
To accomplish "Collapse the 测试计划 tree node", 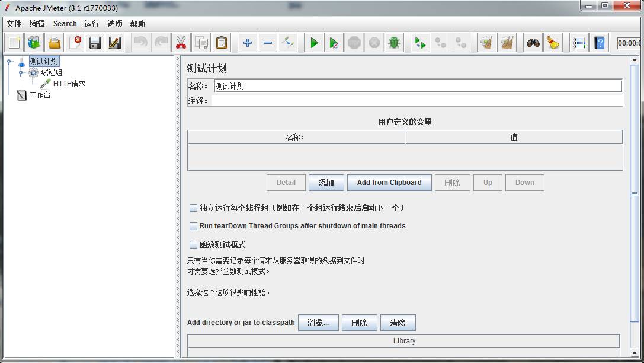I will pos(9,62).
